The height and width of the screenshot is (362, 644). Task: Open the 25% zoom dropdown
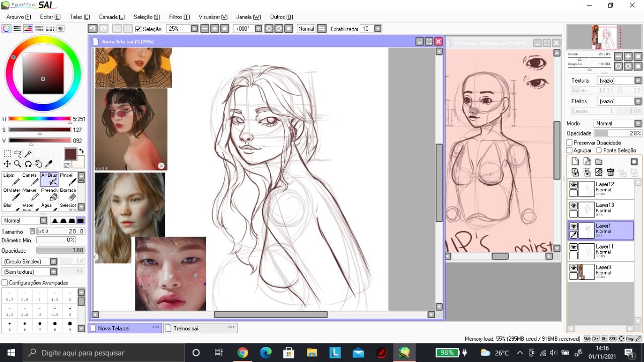coord(194,29)
